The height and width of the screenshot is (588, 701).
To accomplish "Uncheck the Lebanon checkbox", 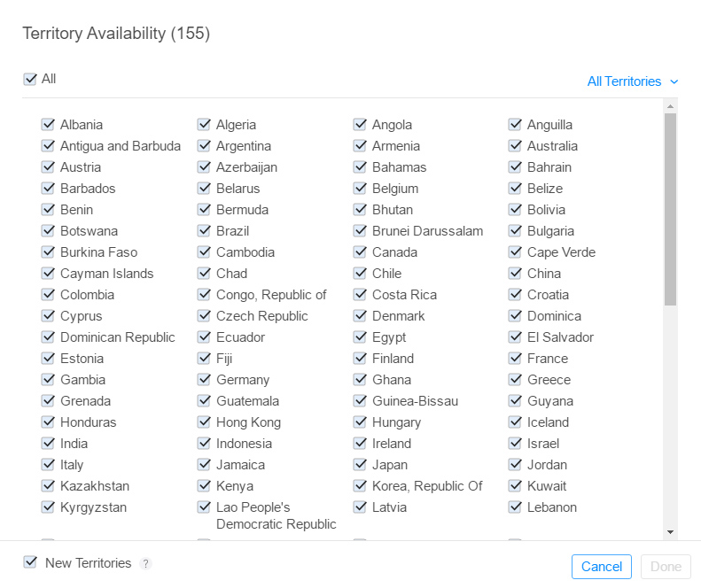I will pyautogui.click(x=515, y=507).
